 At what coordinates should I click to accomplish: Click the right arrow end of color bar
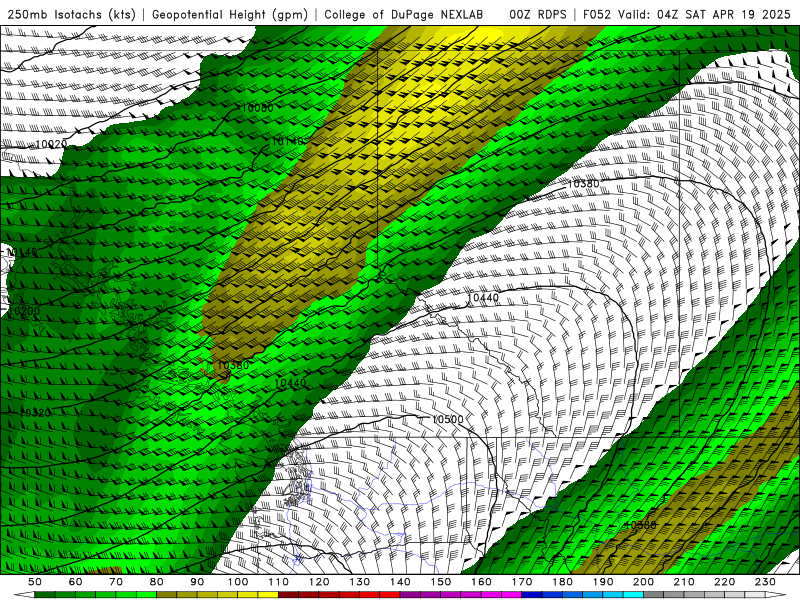[776, 595]
